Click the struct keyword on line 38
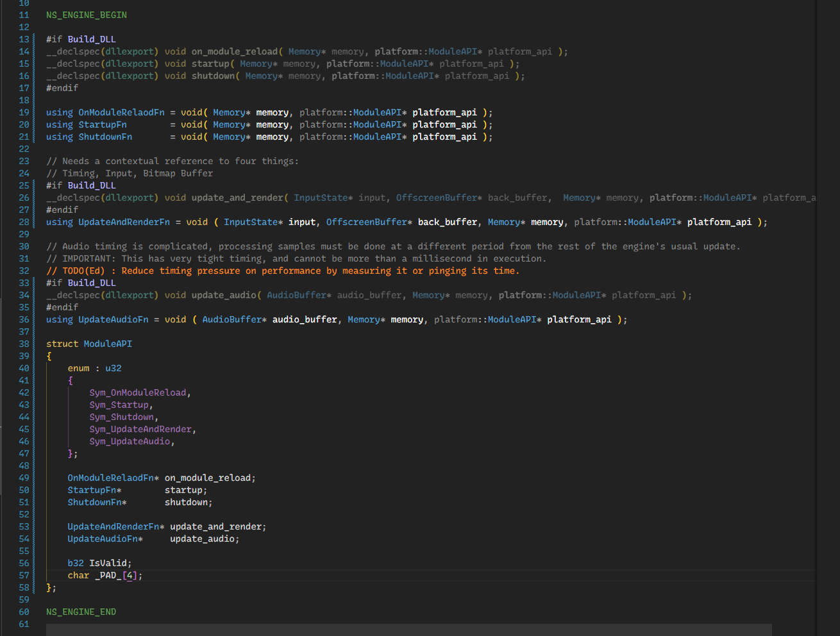The height and width of the screenshot is (636, 840). click(62, 344)
